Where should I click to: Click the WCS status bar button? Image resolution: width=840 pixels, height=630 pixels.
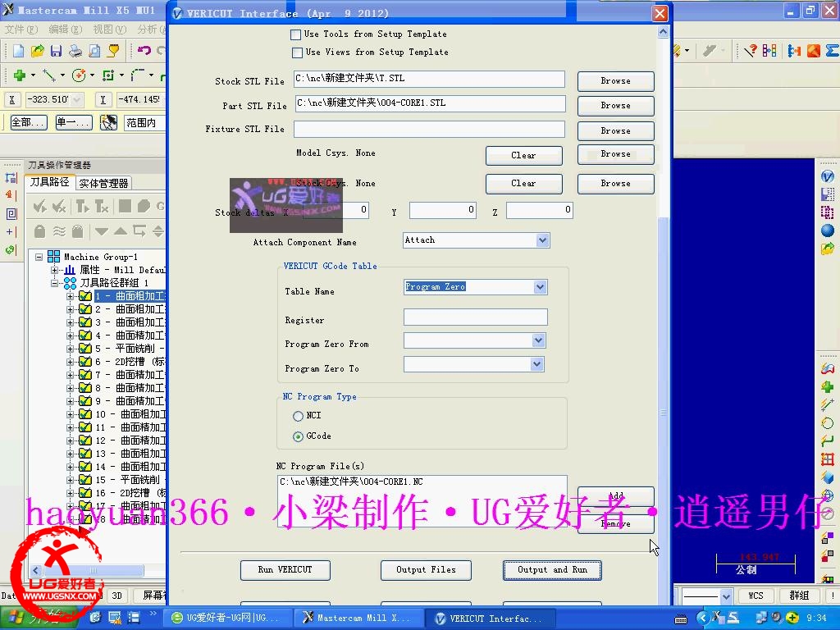[756, 596]
